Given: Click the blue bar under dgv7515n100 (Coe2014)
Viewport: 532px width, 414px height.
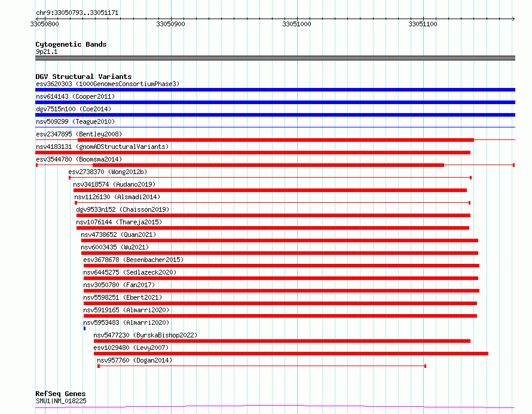Looking at the screenshot, I should [275, 115].
